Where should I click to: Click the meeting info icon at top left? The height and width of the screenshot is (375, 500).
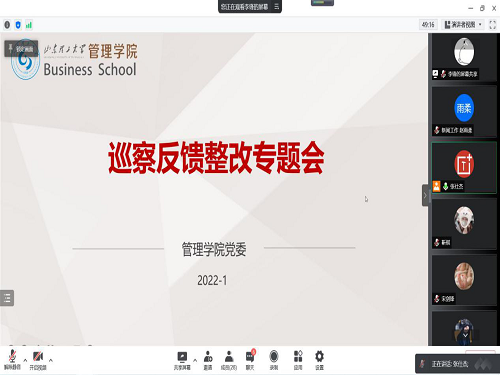(x=7, y=25)
